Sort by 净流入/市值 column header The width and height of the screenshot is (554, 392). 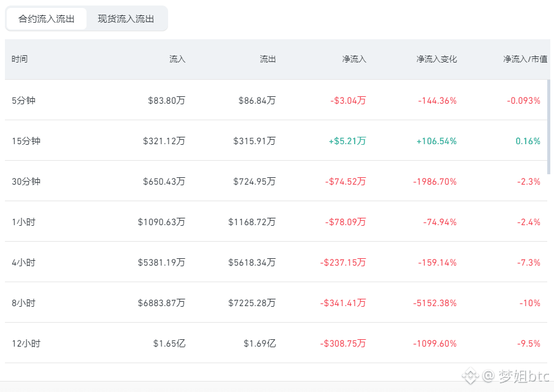point(525,59)
